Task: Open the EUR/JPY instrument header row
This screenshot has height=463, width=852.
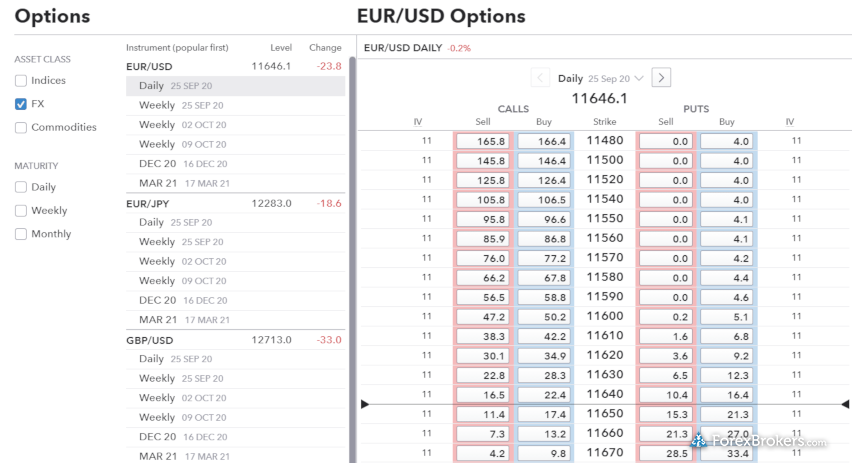Action: tap(235, 204)
